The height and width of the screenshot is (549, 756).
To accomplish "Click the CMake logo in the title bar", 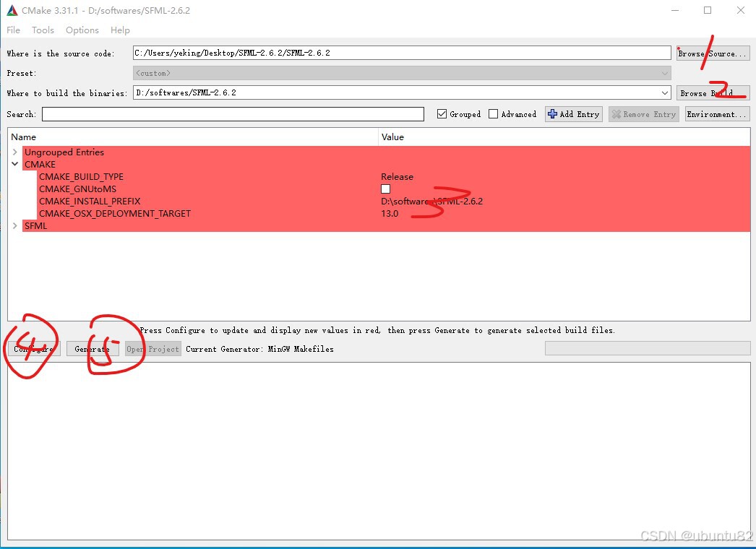I will point(12,11).
